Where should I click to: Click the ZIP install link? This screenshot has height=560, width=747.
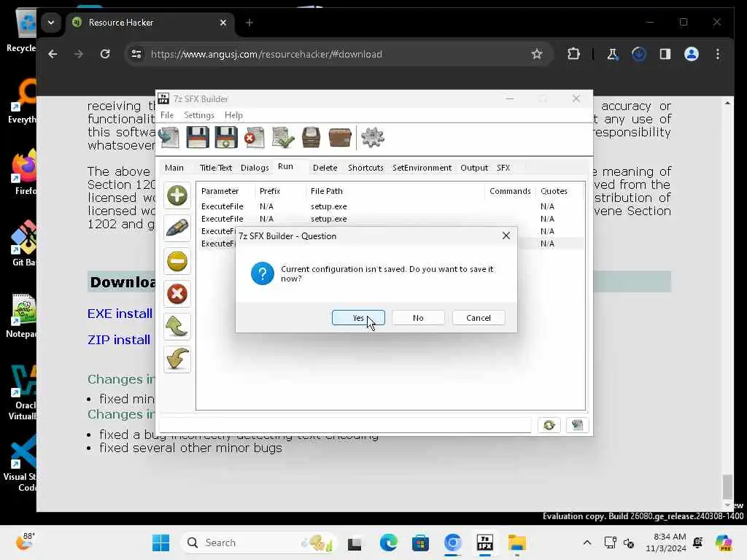[x=119, y=340]
